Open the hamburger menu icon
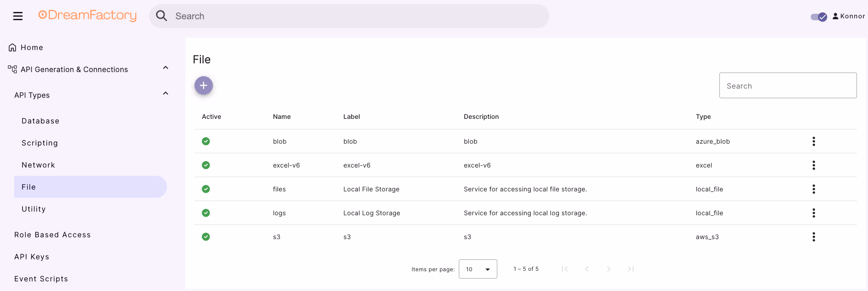 pos(18,16)
